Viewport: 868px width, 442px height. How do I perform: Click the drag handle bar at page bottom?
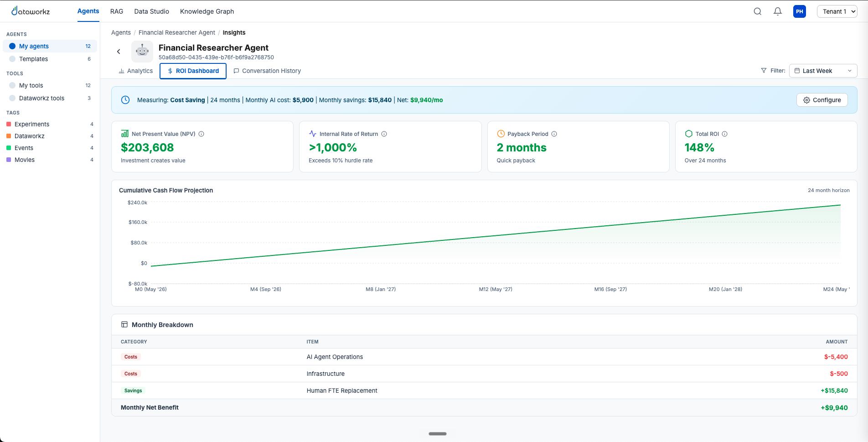(438, 434)
